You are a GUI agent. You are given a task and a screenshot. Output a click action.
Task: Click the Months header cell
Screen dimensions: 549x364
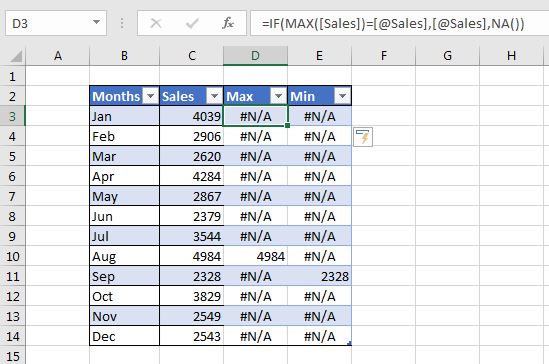coord(124,96)
